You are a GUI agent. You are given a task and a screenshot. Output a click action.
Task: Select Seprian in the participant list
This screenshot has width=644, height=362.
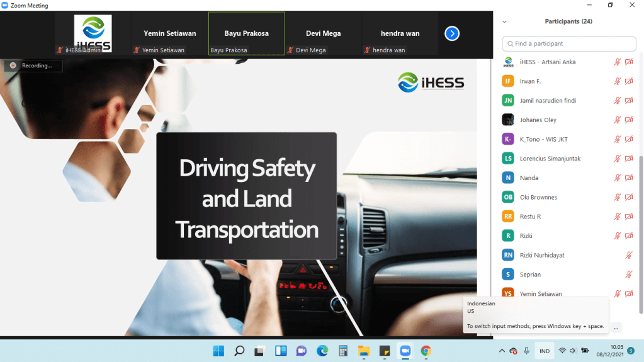[x=530, y=274]
